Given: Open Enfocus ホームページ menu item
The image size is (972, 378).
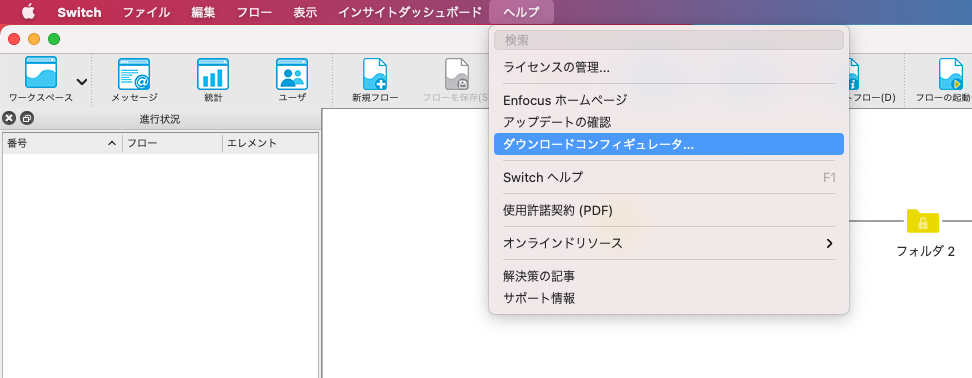Looking at the screenshot, I should (x=669, y=100).
